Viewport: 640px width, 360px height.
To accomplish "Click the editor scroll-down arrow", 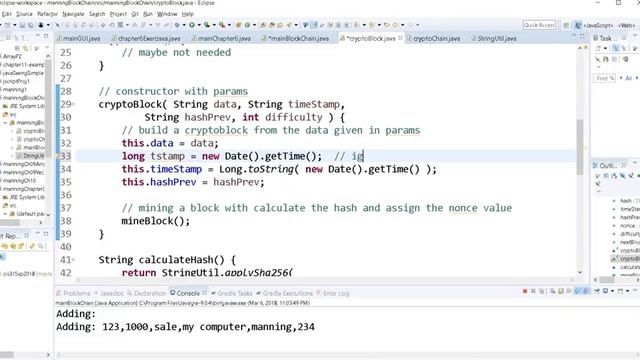I will tap(580, 272).
